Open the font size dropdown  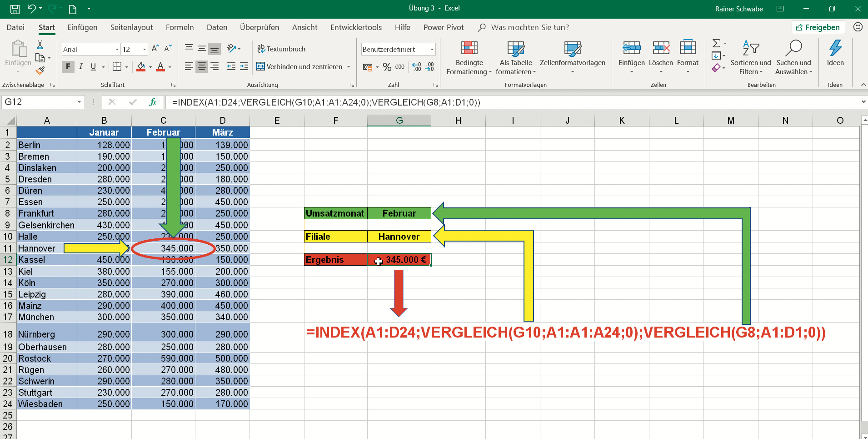click(145, 49)
